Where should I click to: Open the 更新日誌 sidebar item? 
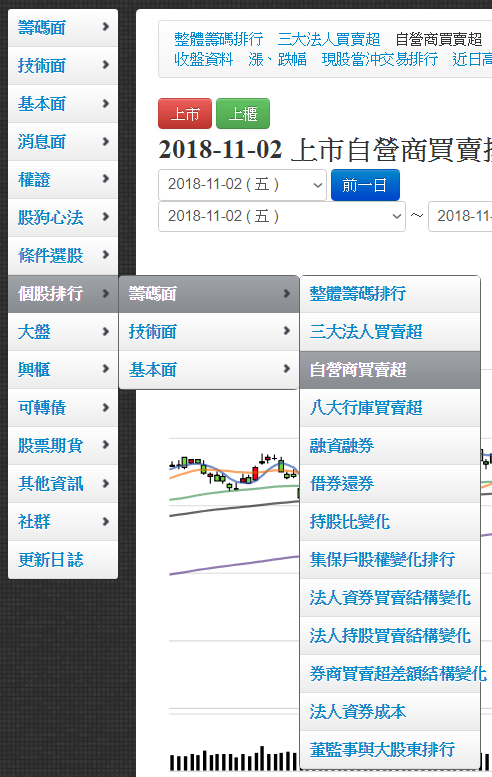[x=63, y=560]
